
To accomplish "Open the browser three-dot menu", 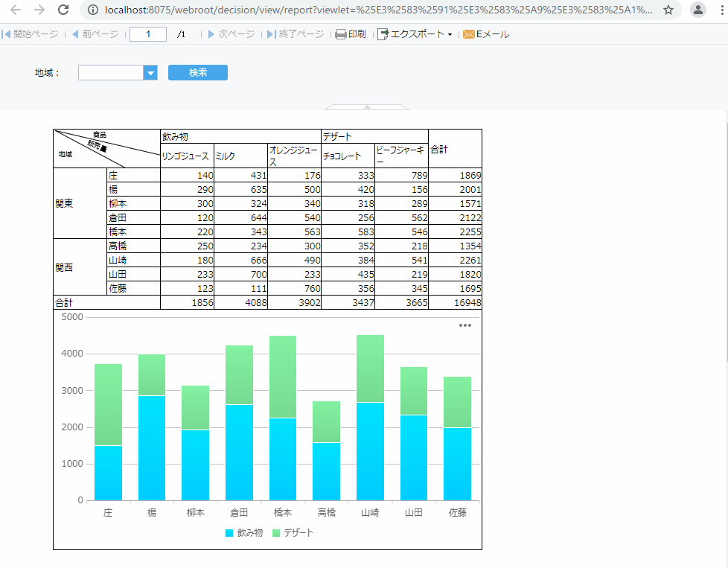I will point(722,10).
